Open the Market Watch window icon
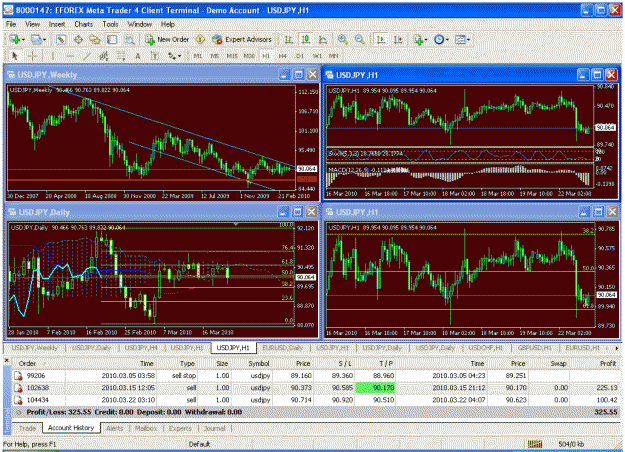Viewport: 625px width, 452px height. point(61,39)
